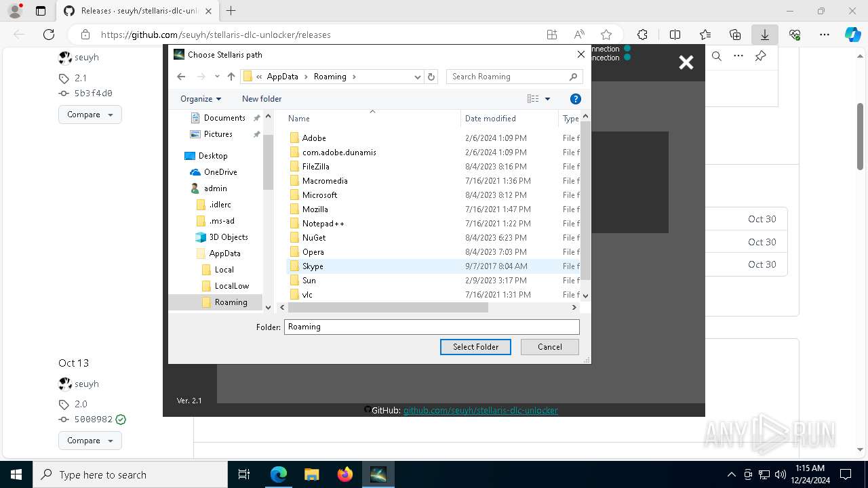This screenshot has width=868, height=488.
Task: Click the Edge Downloads toolbar icon
Action: point(764,35)
